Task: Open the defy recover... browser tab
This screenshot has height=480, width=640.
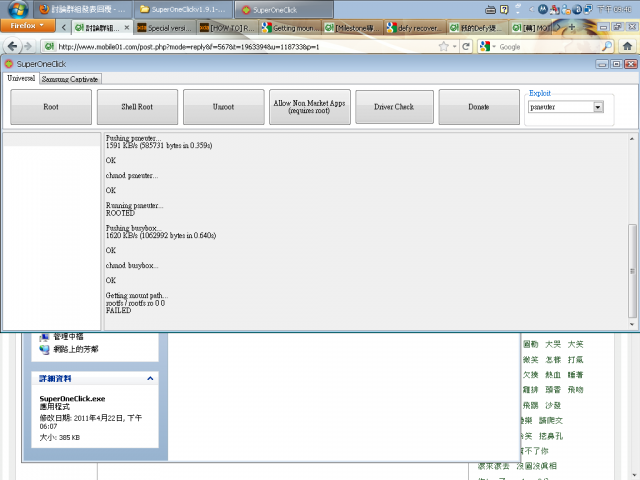Action: (415, 28)
